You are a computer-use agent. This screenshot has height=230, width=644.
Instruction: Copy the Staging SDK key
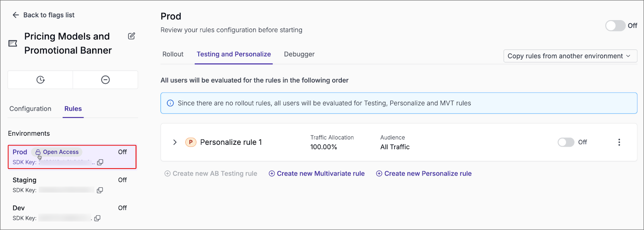100,190
